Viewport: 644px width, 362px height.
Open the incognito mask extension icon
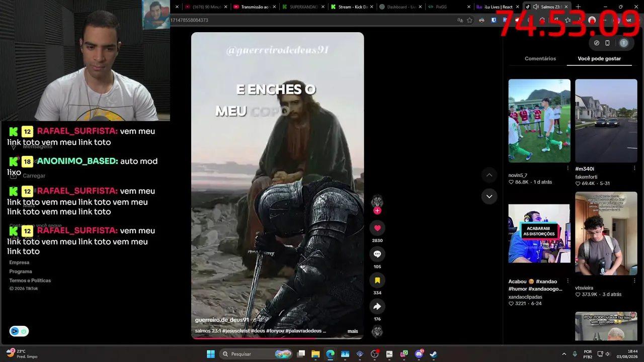point(481,20)
